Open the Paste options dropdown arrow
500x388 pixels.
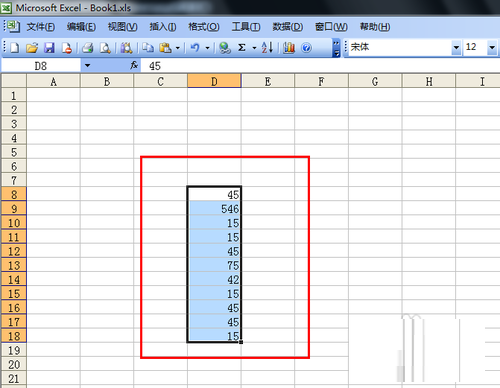pos(178,48)
